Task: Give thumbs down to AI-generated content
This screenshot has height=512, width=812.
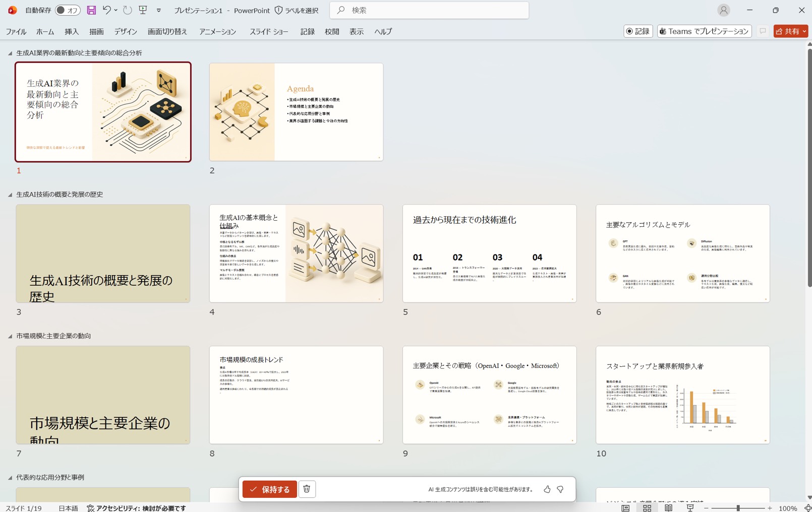Action: pyautogui.click(x=560, y=489)
